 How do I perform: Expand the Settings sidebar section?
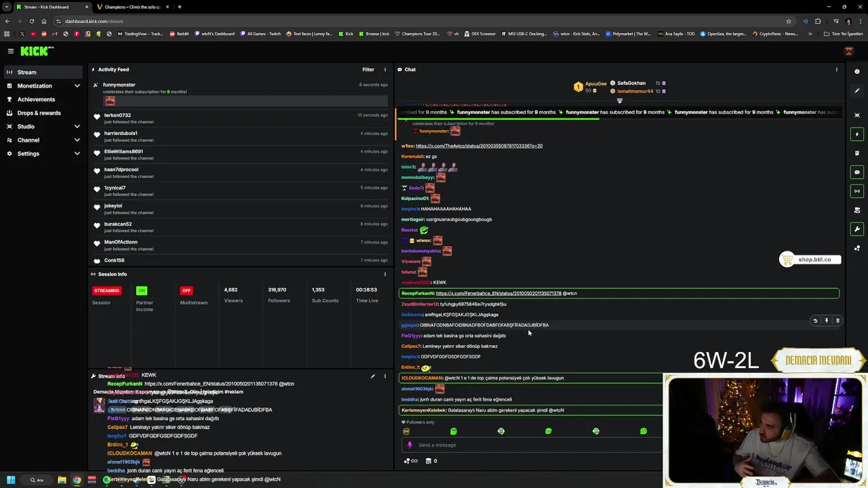tap(77, 154)
